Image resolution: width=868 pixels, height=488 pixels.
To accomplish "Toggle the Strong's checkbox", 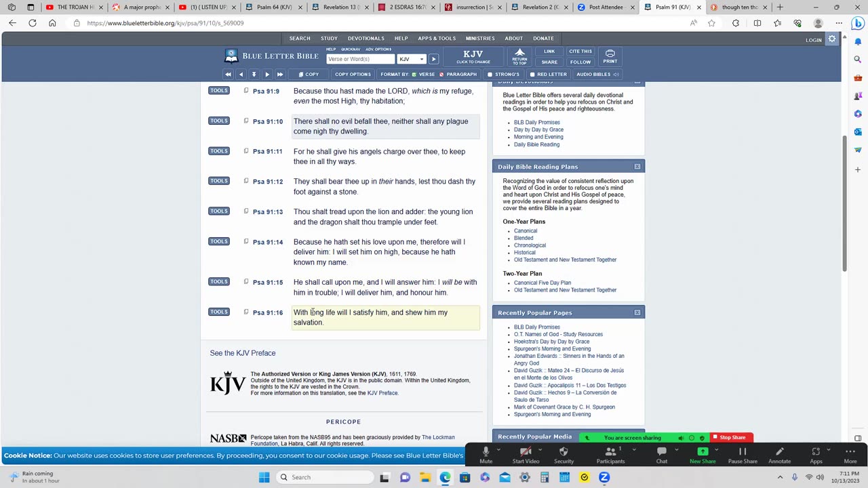I will tap(490, 75).
